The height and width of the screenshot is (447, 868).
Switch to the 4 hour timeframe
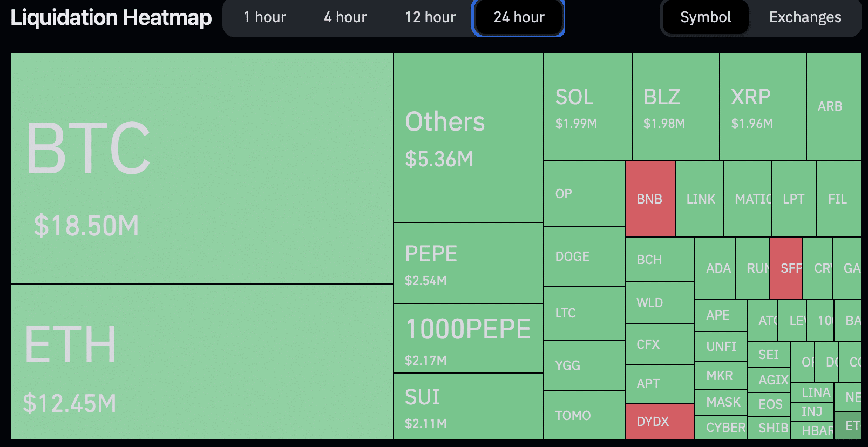(345, 17)
